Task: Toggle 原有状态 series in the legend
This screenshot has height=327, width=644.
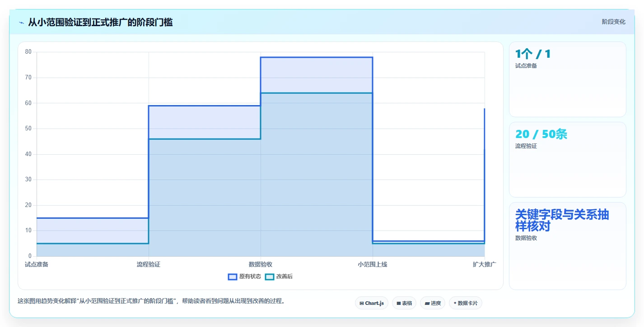Action: 244,276
